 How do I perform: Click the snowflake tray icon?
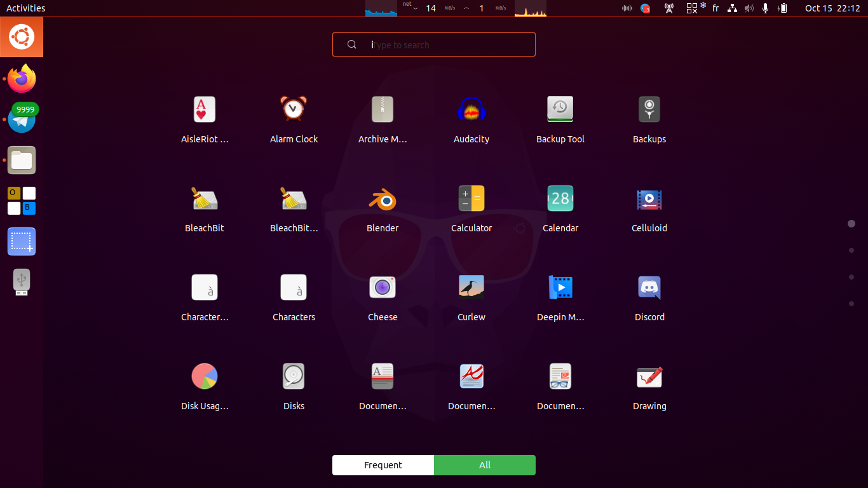click(703, 5)
